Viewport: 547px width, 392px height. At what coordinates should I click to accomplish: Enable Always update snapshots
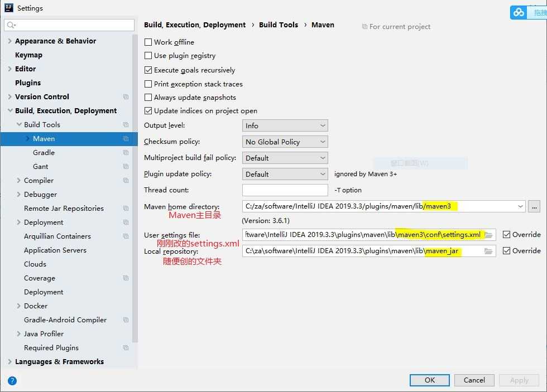(x=148, y=97)
